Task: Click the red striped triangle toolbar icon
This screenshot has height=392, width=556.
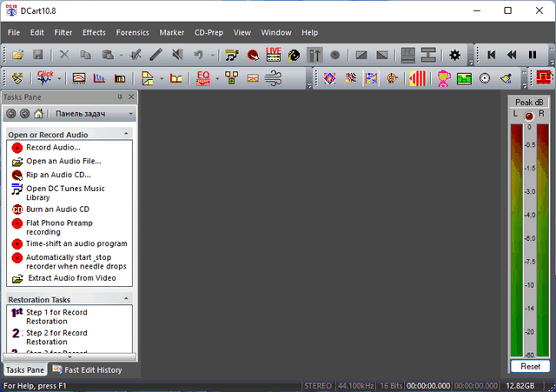Action: click(x=417, y=78)
